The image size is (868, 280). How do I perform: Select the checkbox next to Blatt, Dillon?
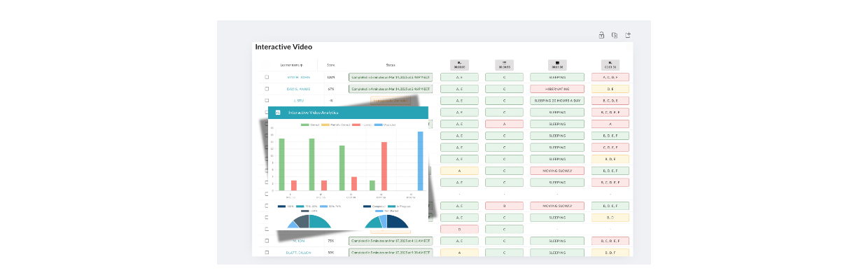[267, 252]
